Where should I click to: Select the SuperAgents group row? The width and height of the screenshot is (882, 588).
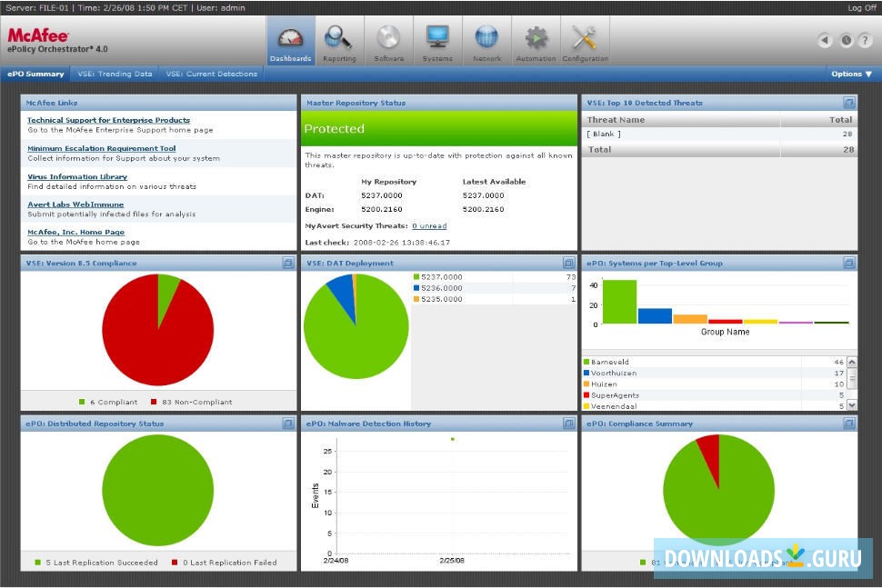(715, 395)
